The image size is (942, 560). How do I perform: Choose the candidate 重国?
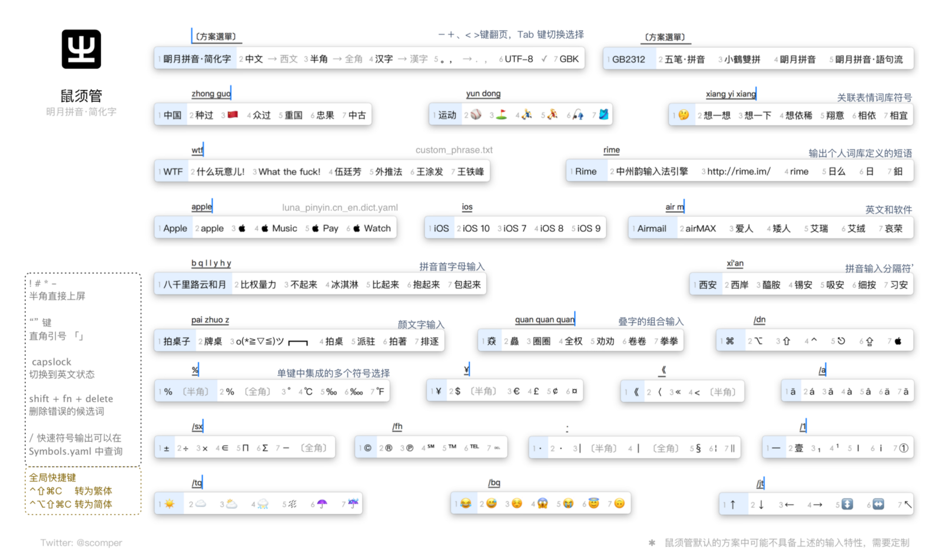coord(294,115)
